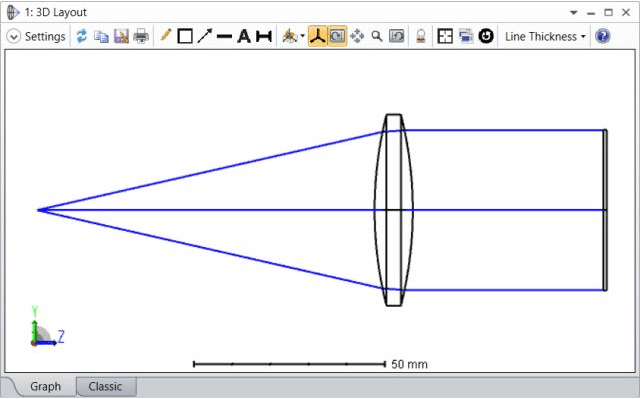Click the refresh update arrows icon

[x=82, y=36]
